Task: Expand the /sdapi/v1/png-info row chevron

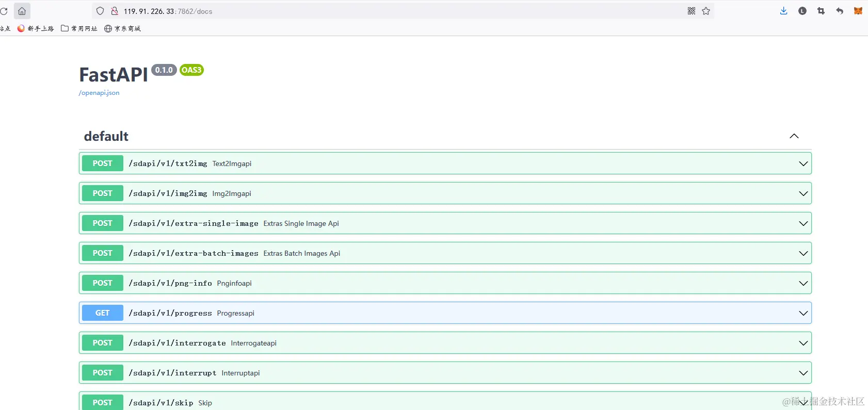Action: coord(803,283)
